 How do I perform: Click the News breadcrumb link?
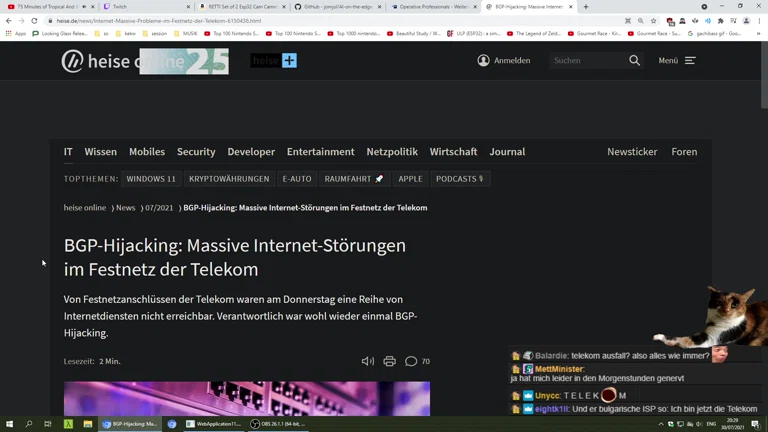coord(125,208)
